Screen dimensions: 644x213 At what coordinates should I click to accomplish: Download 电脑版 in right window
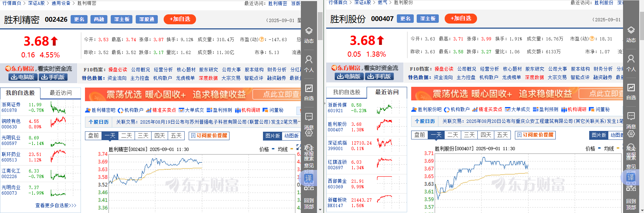point(349,76)
